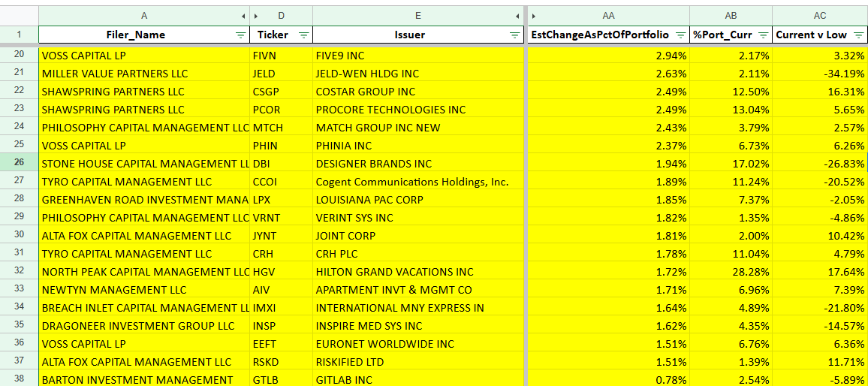Select the COSTAR GROUP INC cell
868x386 pixels.
click(418, 92)
